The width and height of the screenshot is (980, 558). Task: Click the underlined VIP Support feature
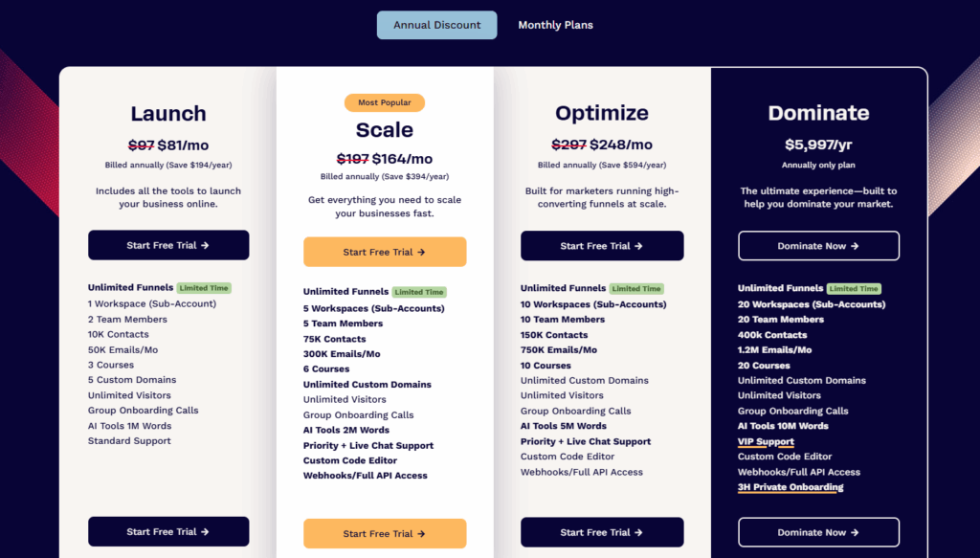[x=766, y=441]
